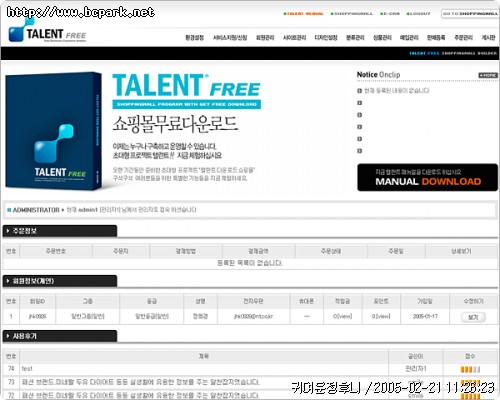Open the 판매등록 menu
The width and height of the screenshot is (500, 400).
(x=436, y=38)
